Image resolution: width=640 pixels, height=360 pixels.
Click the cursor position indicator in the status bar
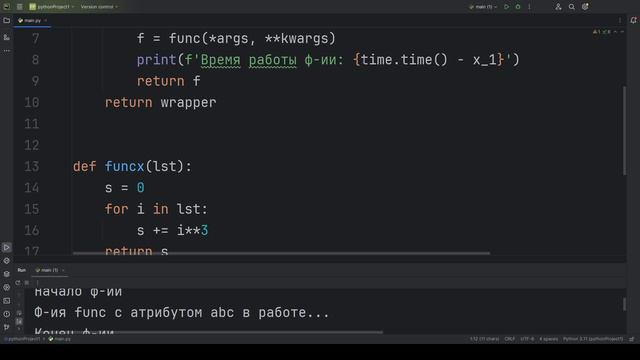point(484,339)
